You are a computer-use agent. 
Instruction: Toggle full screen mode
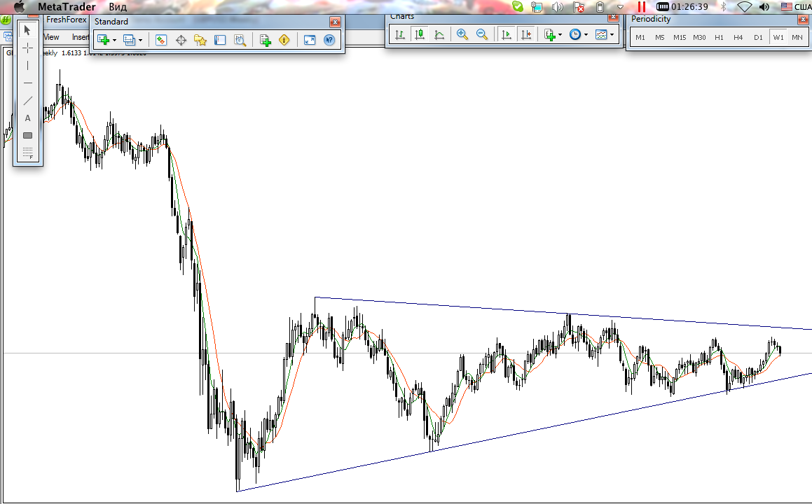(x=310, y=40)
